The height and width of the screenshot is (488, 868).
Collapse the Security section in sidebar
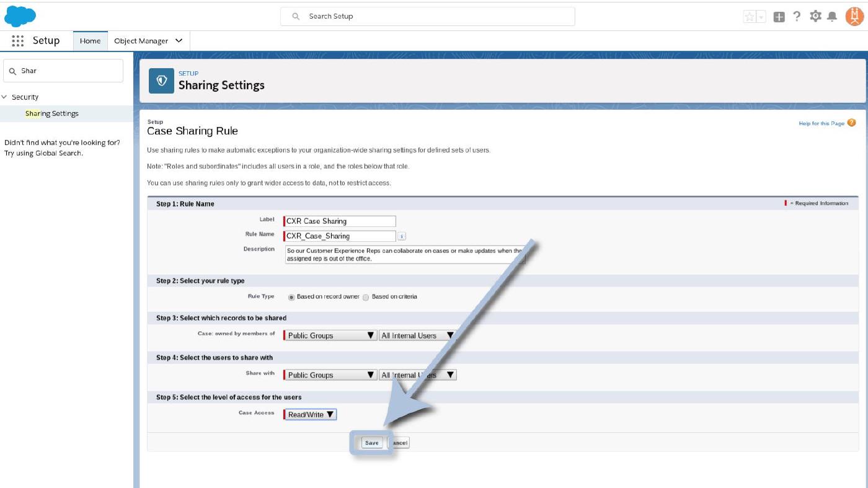coord(5,97)
